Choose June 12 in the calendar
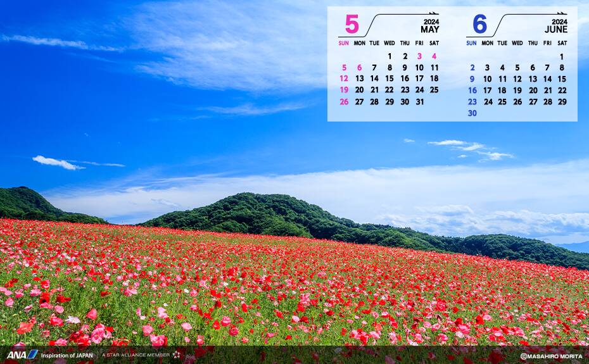 (x=517, y=79)
